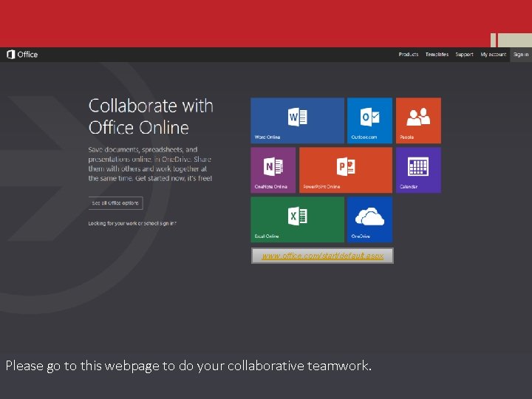Click the Collaborate with Office Online heading
The width and height of the screenshot is (532, 399).
tap(151, 117)
